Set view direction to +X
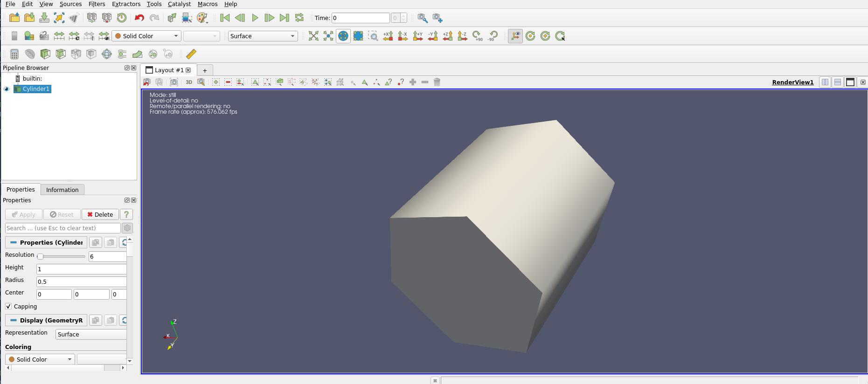 [x=388, y=36]
